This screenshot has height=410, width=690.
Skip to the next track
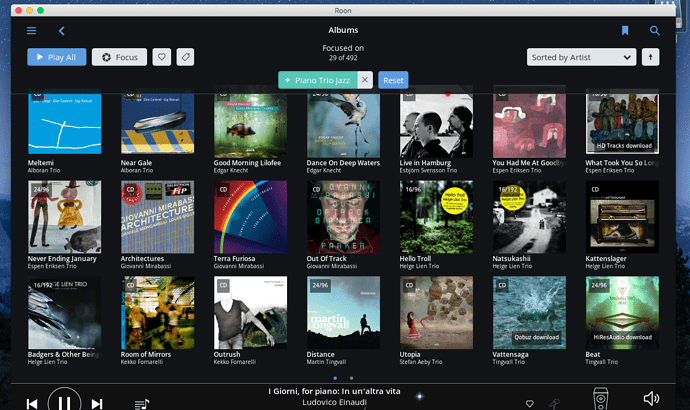pyautogui.click(x=97, y=403)
